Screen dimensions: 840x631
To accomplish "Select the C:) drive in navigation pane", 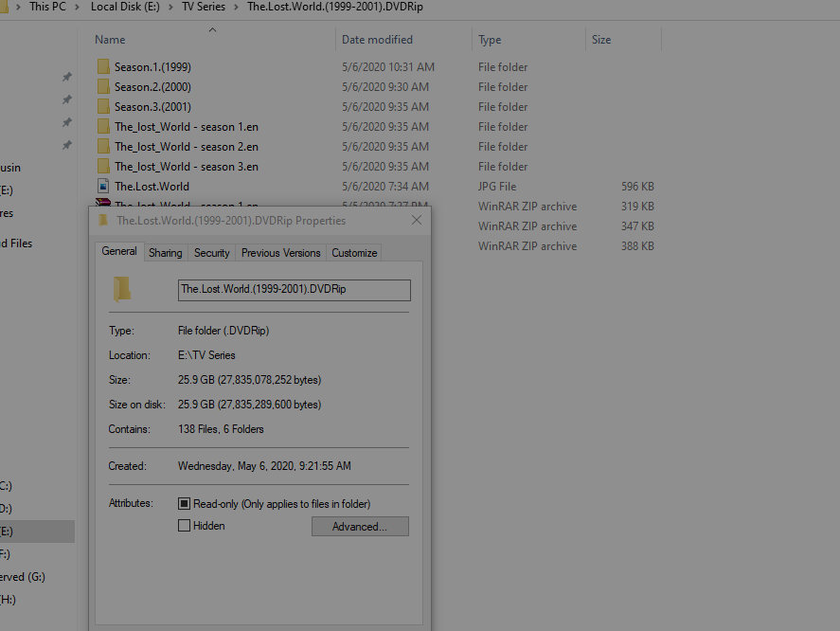I will tap(6, 486).
